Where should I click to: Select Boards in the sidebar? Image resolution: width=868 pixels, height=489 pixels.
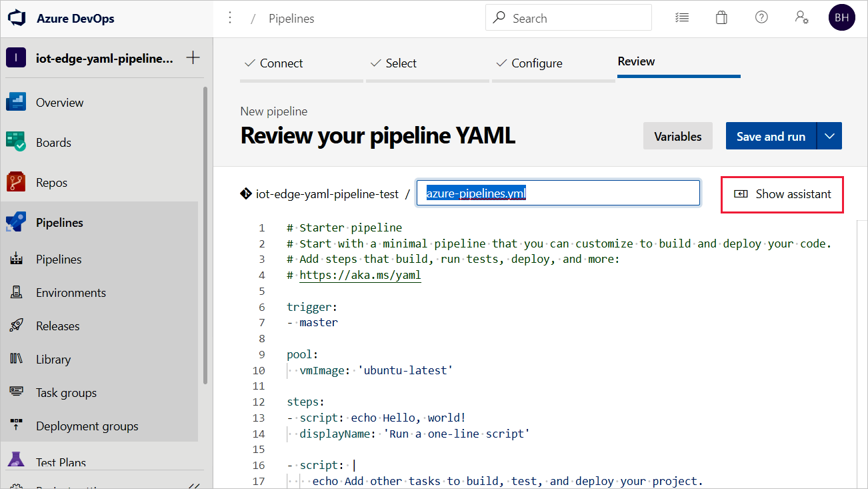(53, 142)
